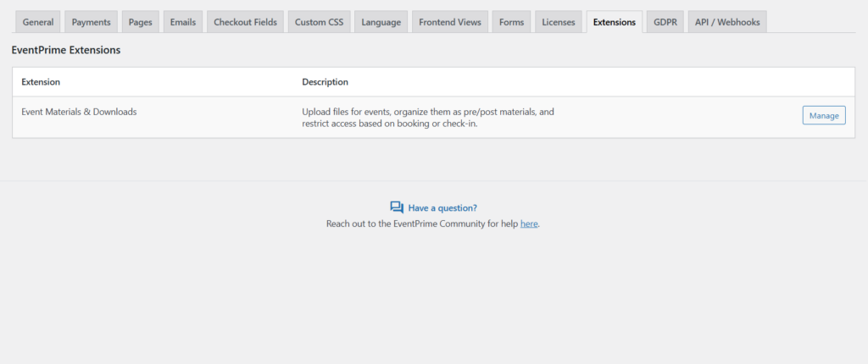Select the Event Materials & Downloads row name
The width and height of the screenshot is (868, 364).
(x=79, y=112)
